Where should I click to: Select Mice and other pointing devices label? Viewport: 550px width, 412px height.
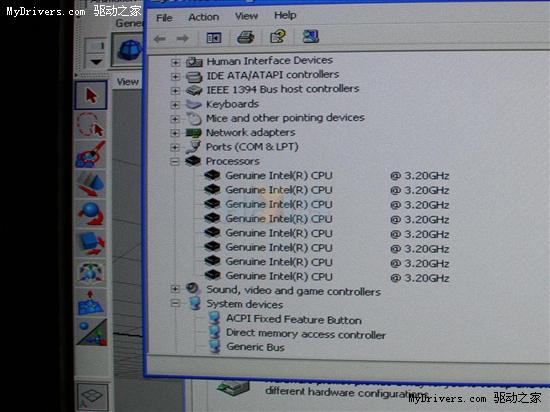[285, 118]
